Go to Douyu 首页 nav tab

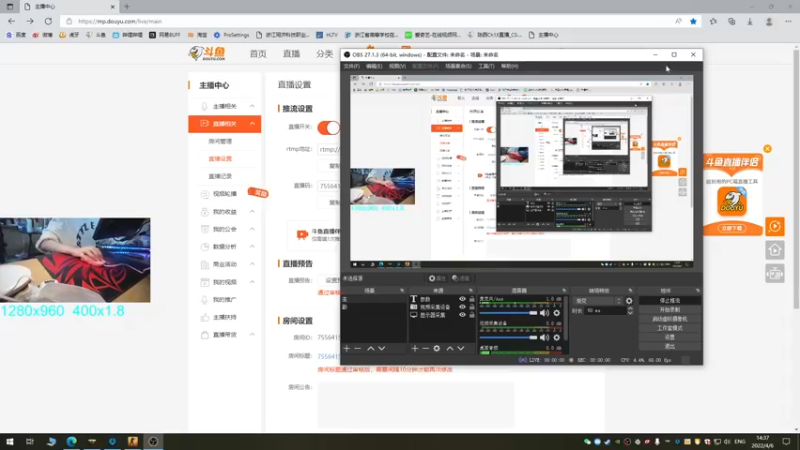(x=258, y=54)
